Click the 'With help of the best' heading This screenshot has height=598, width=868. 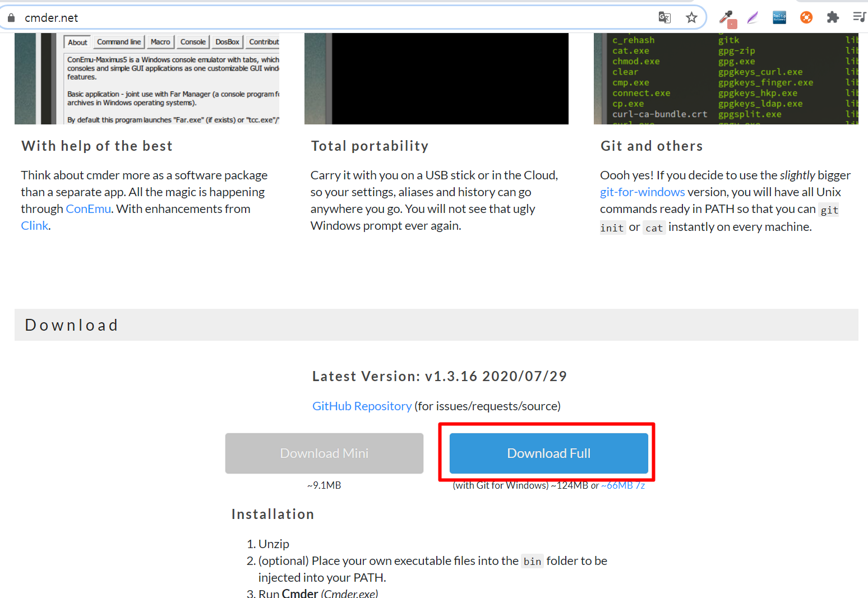pos(97,146)
